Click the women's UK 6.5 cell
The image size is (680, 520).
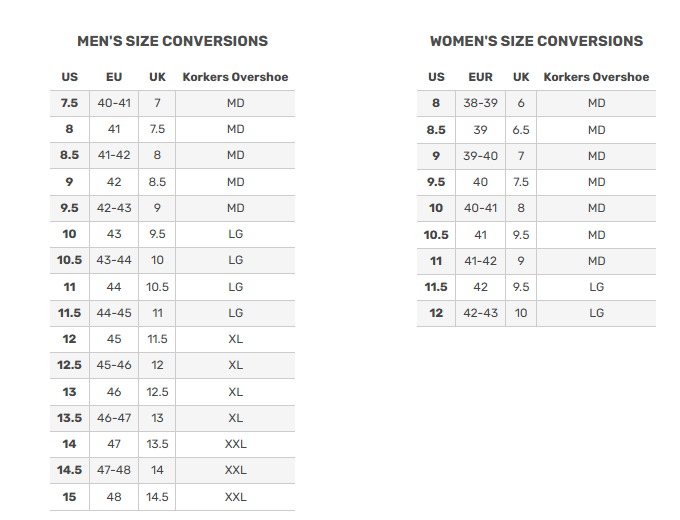(521, 130)
